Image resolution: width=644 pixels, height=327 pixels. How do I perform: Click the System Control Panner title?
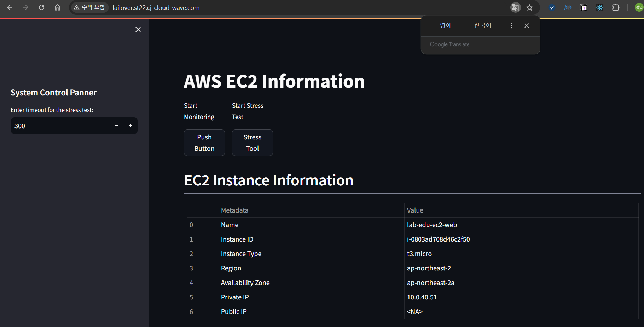pos(54,93)
